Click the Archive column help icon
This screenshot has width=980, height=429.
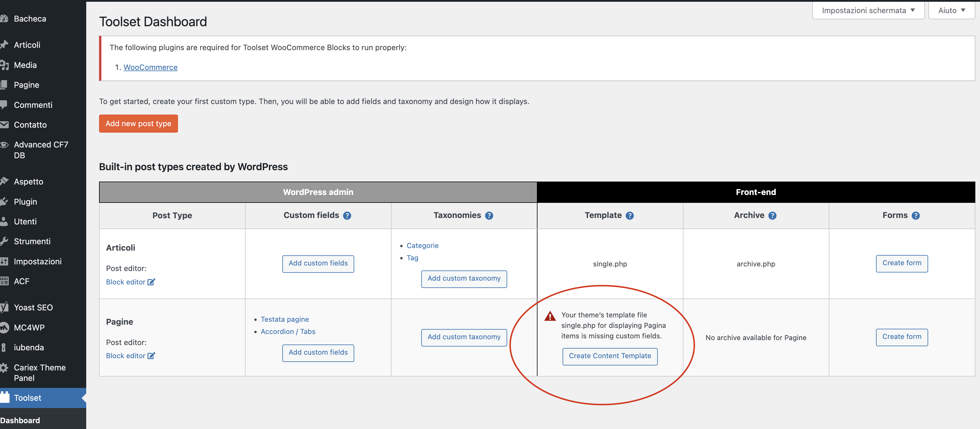772,216
